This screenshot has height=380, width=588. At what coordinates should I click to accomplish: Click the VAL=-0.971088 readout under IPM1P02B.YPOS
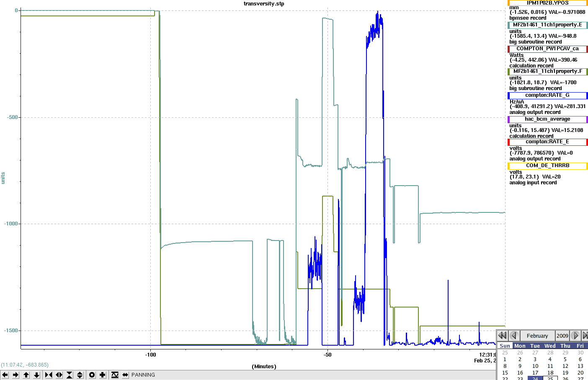coord(567,12)
